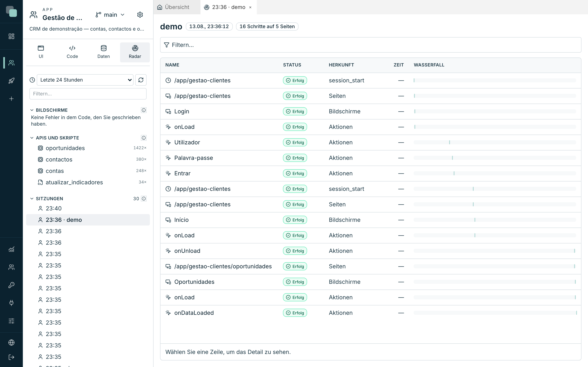This screenshot has height=367, width=588.
Task: Collapse the APIS UND SKRIPTE section
Action: pos(32,138)
